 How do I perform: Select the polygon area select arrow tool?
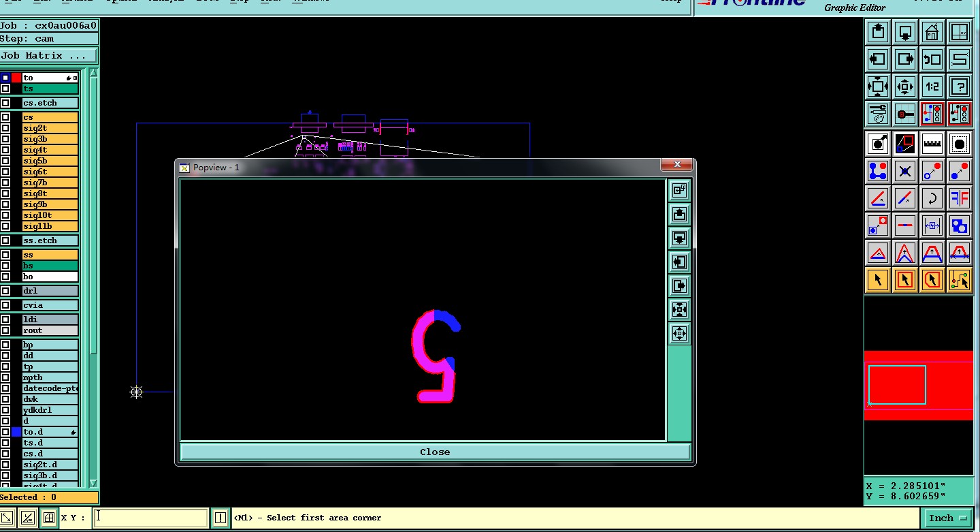click(x=932, y=280)
